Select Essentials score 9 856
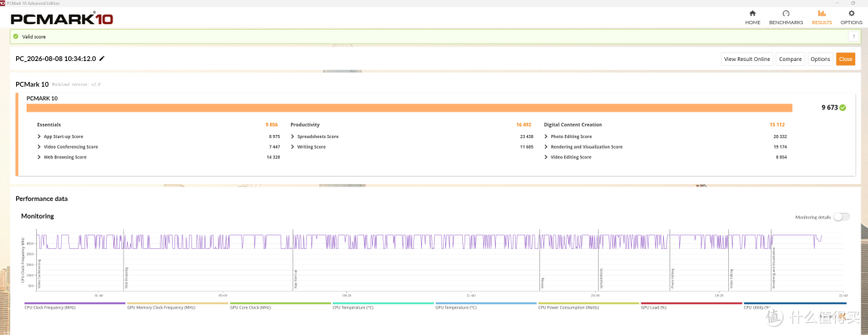 point(270,125)
